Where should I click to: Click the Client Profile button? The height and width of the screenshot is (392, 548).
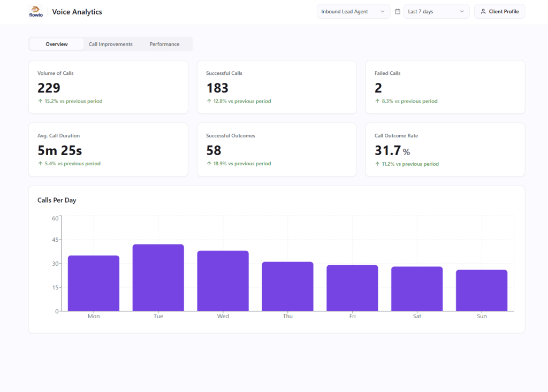point(499,11)
